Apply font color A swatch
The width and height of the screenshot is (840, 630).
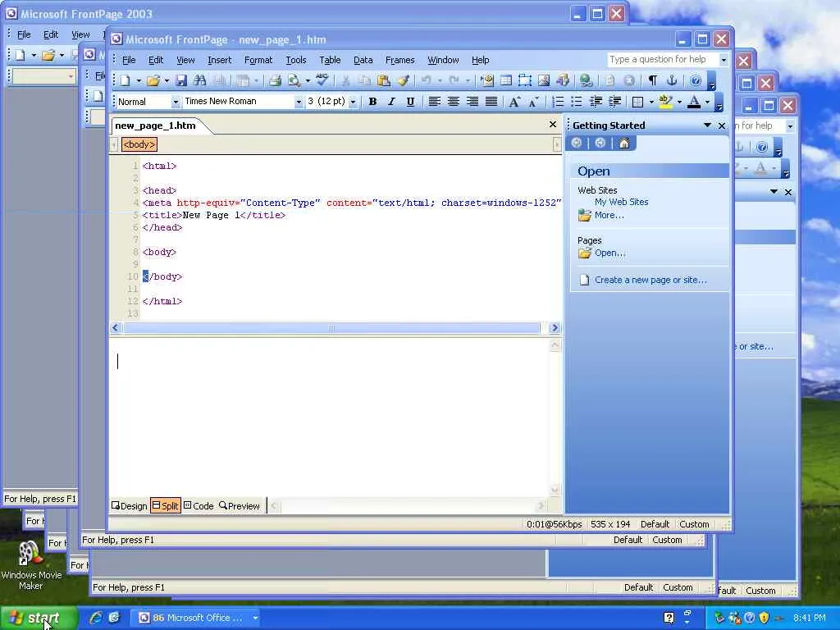694,102
